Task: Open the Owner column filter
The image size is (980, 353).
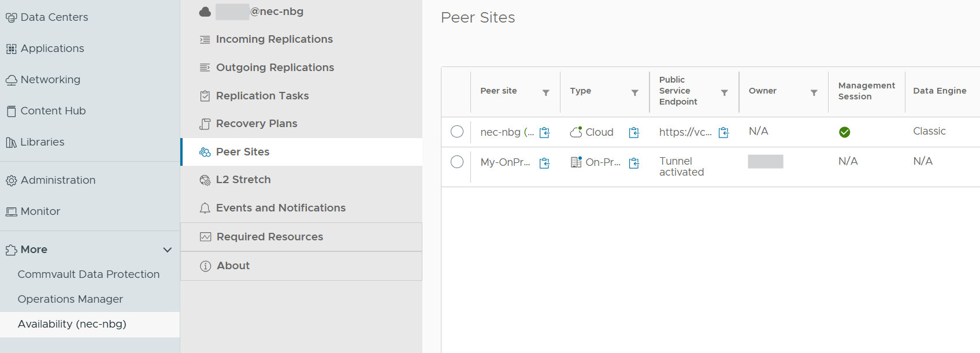Action: (x=814, y=92)
